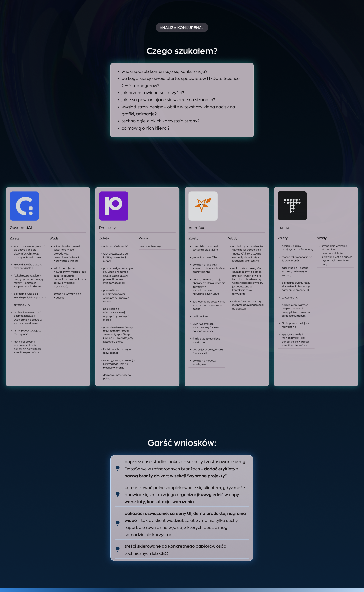Click the purple Precisely logo
Image resolution: width=364 pixels, height=592 pixels.
(x=113, y=206)
